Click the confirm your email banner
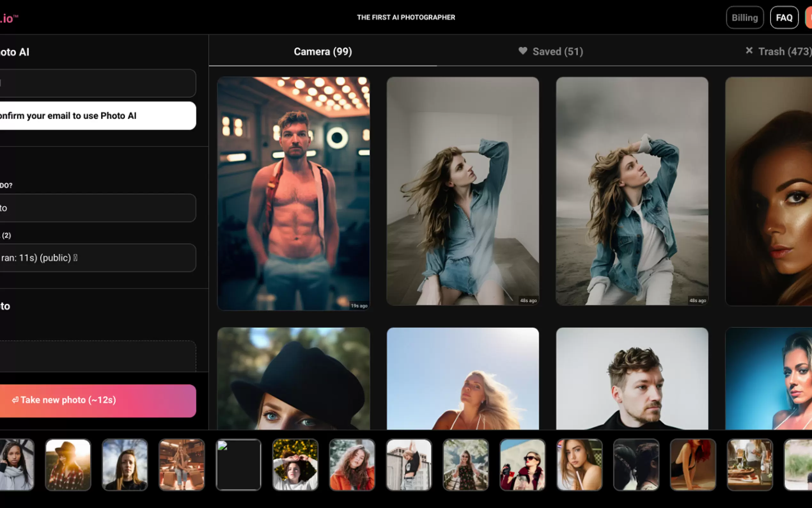The width and height of the screenshot is (812, 508). tap(98, 115)
